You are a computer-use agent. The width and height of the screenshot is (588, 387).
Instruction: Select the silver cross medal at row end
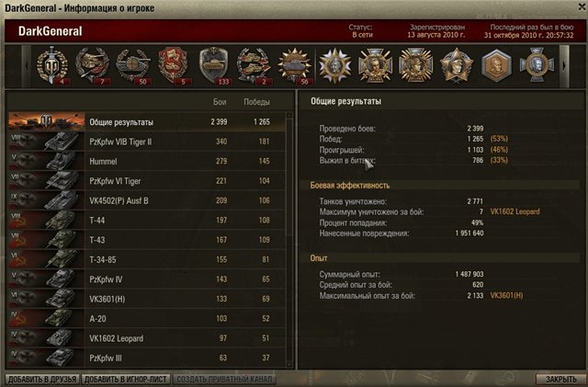point(537,65)
